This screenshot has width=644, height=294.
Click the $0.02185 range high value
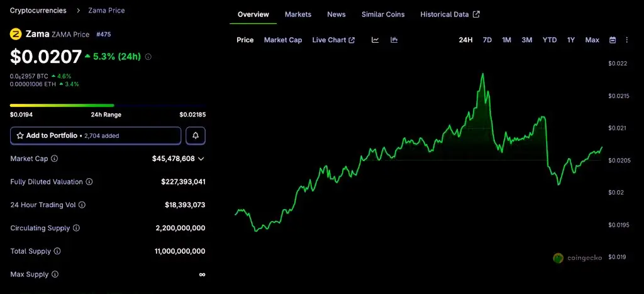(x=192, y=115)
